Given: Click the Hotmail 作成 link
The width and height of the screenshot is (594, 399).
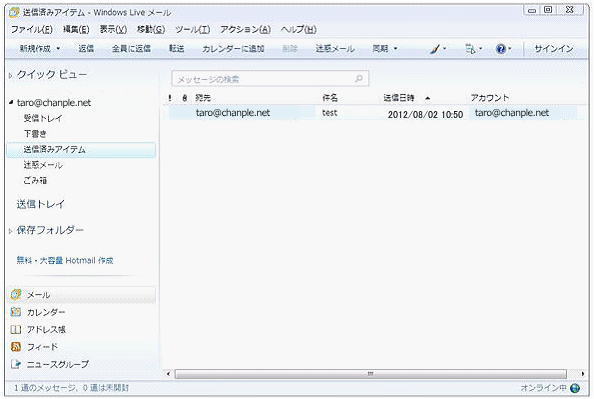Looking at the screenshot, I should [65, 260].
